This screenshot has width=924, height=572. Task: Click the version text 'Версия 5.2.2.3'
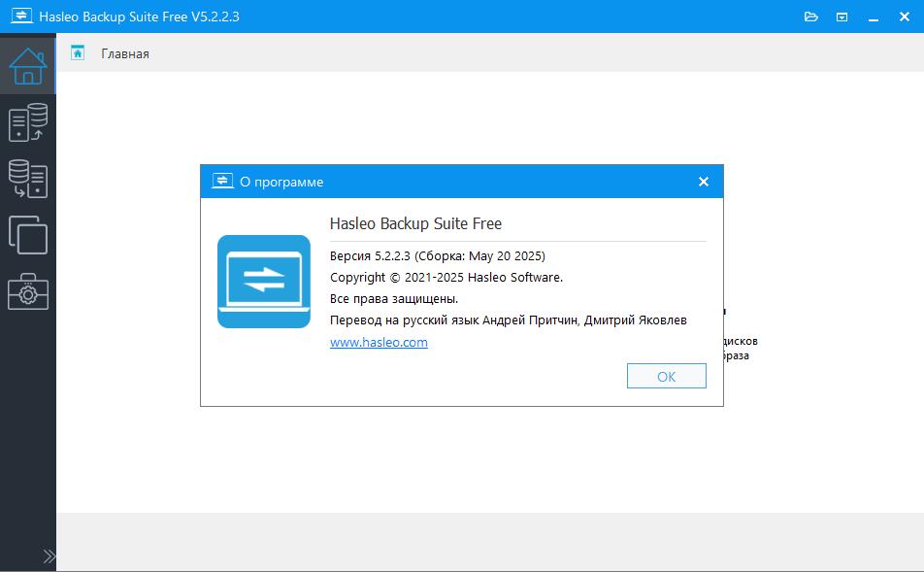tap(370, 256)
